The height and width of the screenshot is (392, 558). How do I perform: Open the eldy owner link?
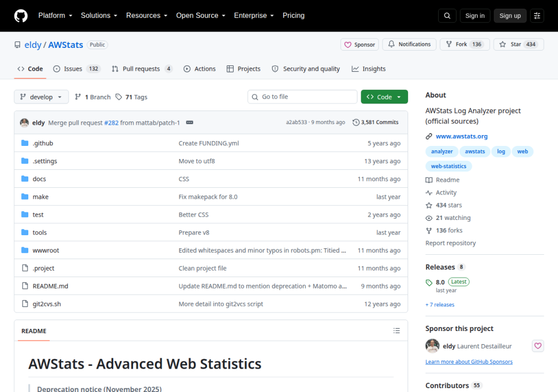tap(33, 45)
